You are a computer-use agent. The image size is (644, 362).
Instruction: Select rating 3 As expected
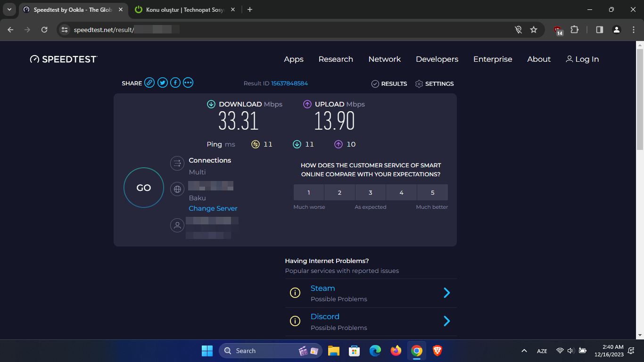coord(371,192)
